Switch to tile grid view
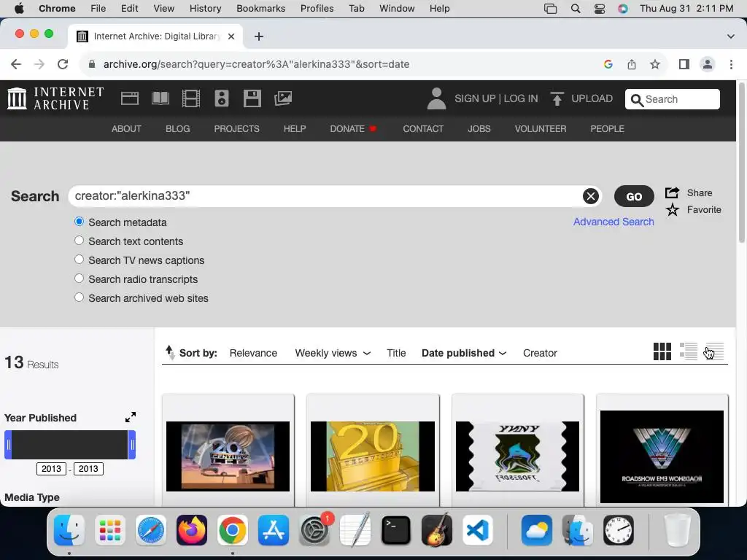747x560 pixels. [x=662, y=351]
